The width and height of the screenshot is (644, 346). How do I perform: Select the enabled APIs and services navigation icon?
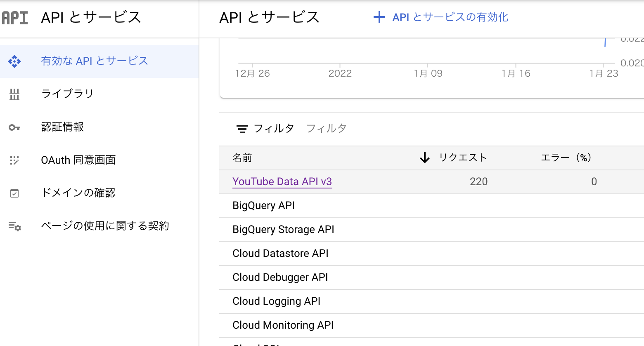tap(15, 61)
